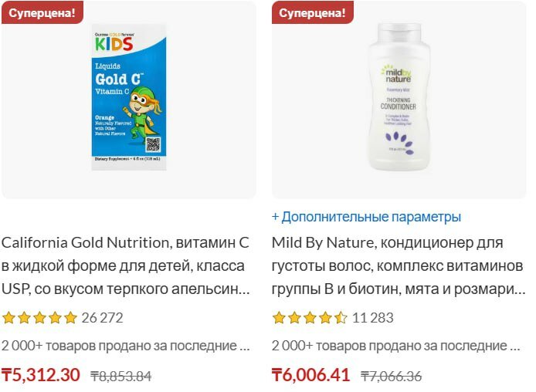
Task: Click the QR code on the Gold C box
Action: point(153,145)
